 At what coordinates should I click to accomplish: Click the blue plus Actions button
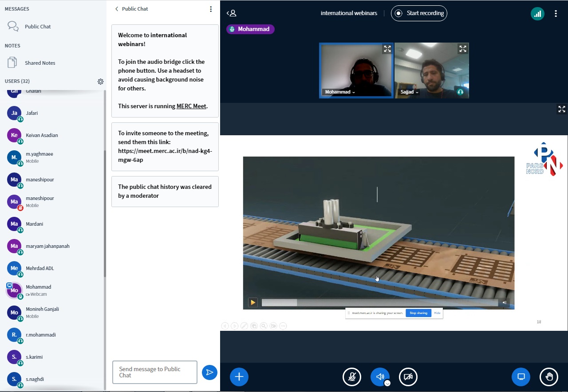point(239,377)
